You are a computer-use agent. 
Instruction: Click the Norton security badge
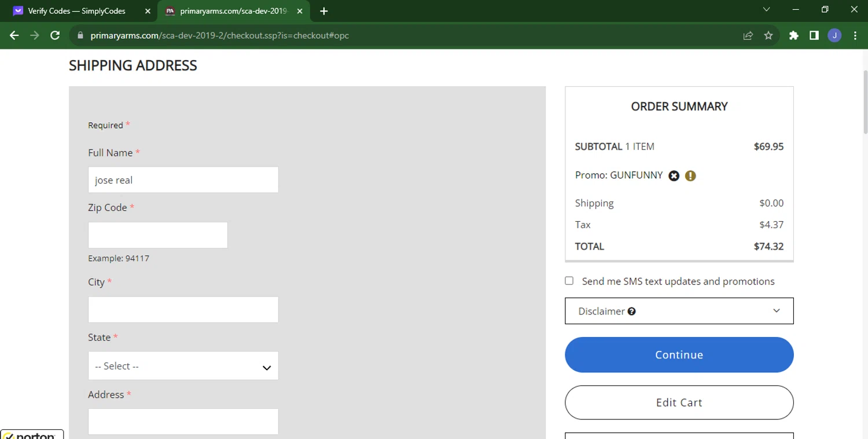click(x=32, y=434)
